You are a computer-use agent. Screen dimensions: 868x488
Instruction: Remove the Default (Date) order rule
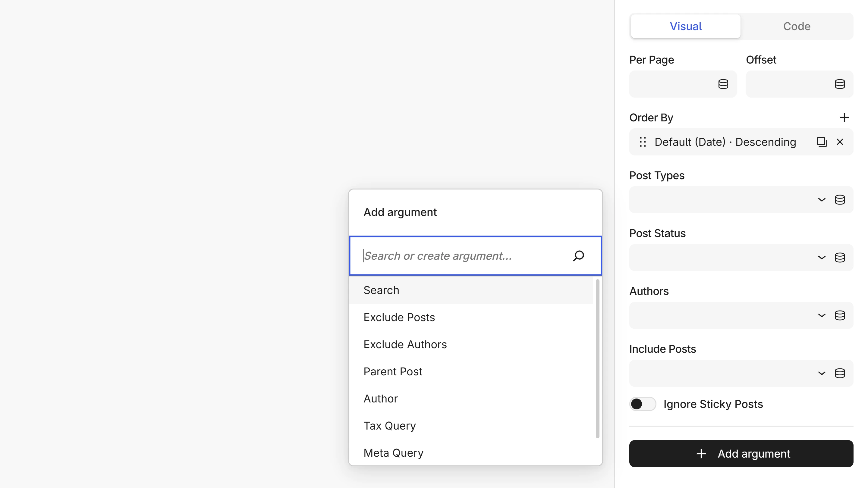click(840, 142)
